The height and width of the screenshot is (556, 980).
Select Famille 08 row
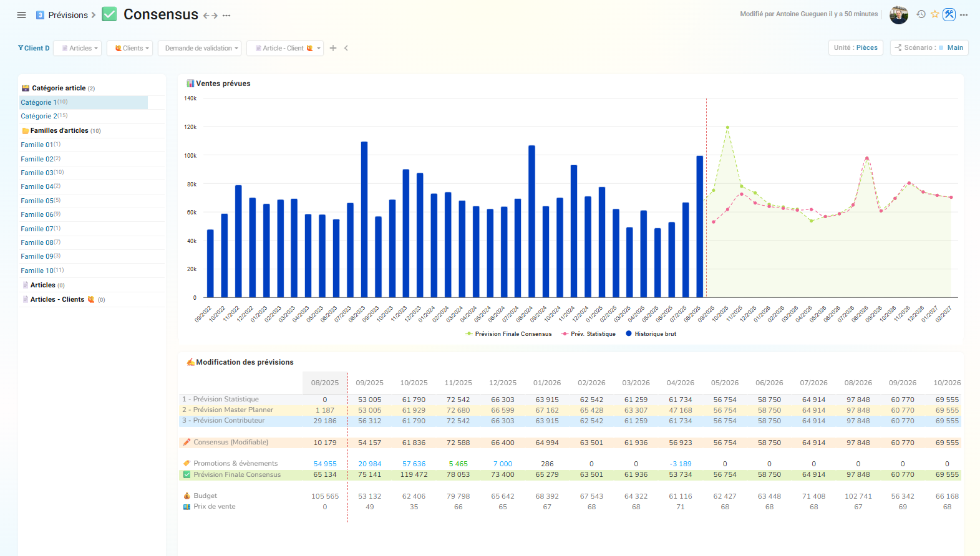pyautogui.click(x=92, y=242)
